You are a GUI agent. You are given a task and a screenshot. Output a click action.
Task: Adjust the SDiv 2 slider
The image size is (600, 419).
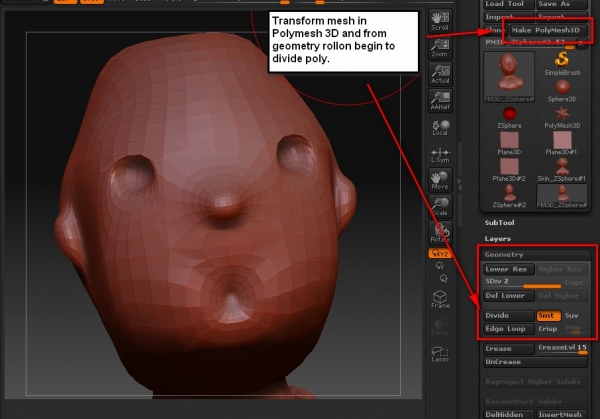[522, 282]
